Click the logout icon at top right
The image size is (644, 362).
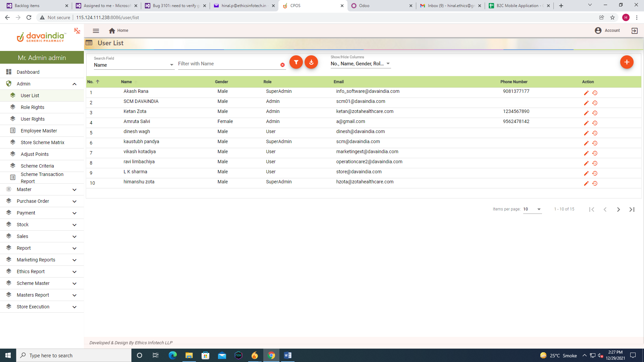coord(634,31)
